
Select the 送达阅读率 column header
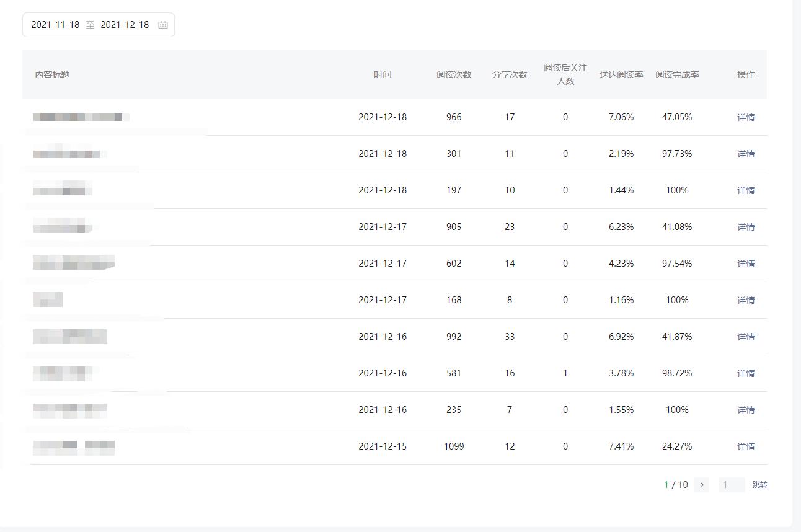621,74
